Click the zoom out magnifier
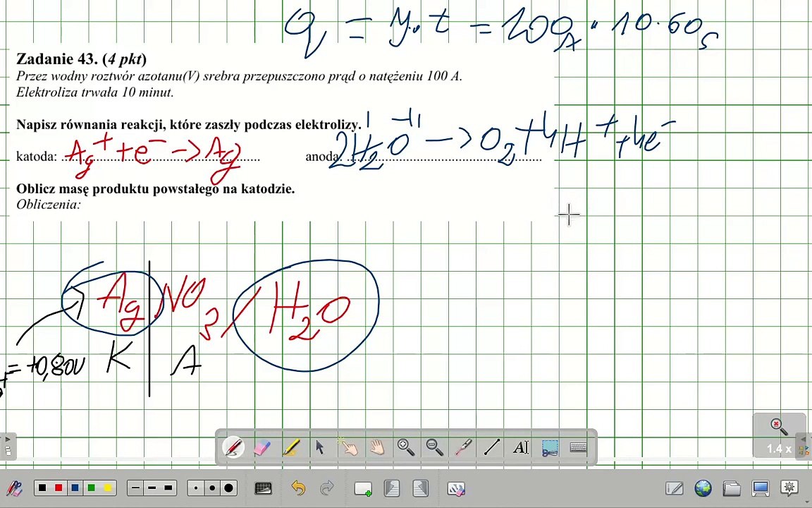The width and height of the screenshot is (812, 508). coord(434,447)
